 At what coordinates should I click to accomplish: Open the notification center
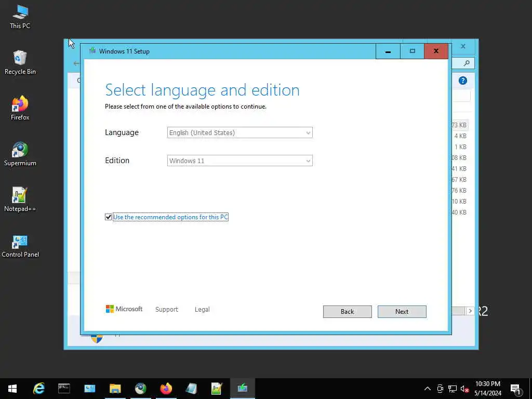(516, 389)
